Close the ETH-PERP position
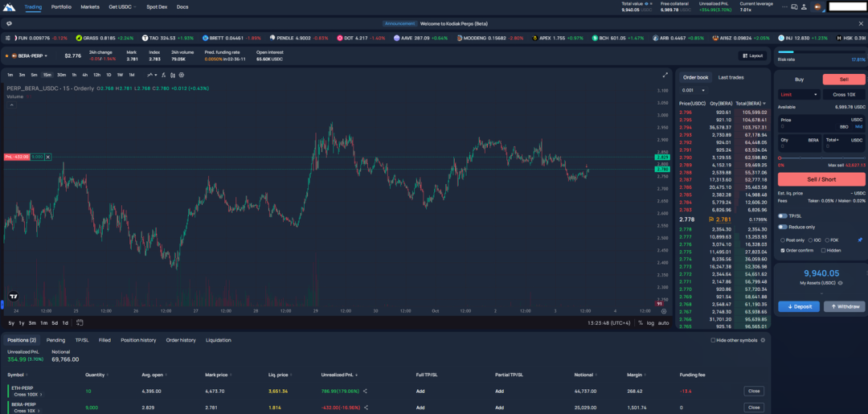 coord(754,391)
